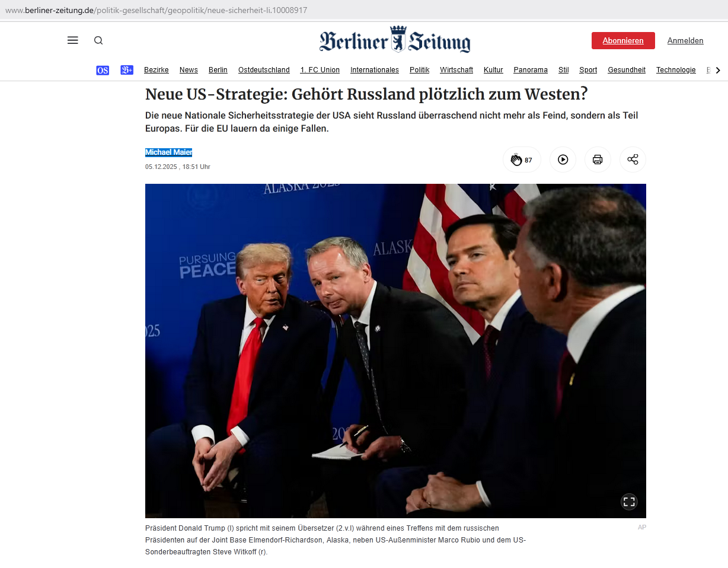Navigate to Ostdeutschland section
The height and width of the screenshot is (568, 728).
click(264, 70)
